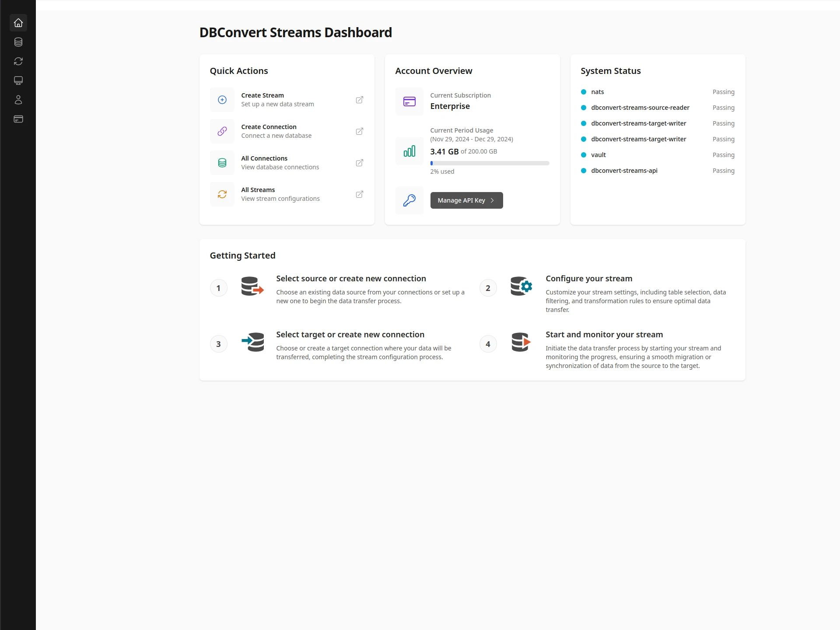
Task: Open All Streams via its external link arrow
Action: 359,194
